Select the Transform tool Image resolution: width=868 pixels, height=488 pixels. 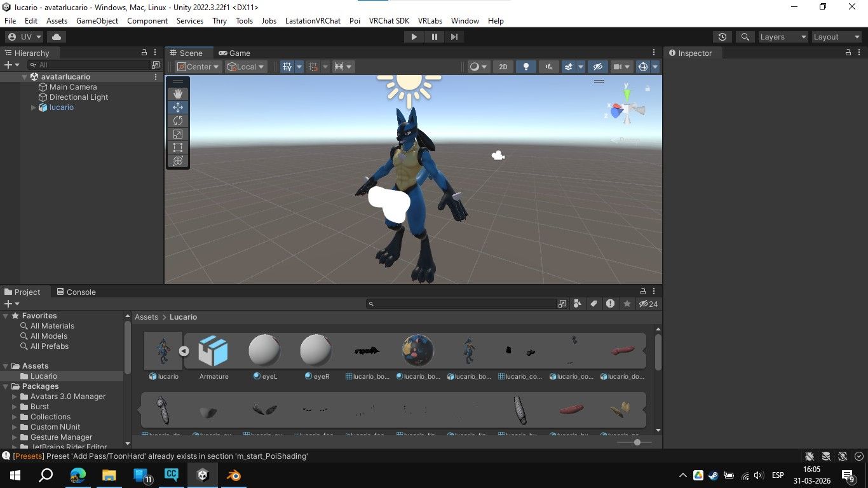coord(178,161)
